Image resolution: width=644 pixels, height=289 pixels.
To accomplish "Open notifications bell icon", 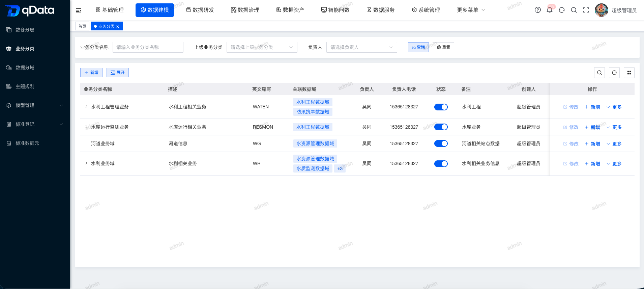I will coord(550,10).
